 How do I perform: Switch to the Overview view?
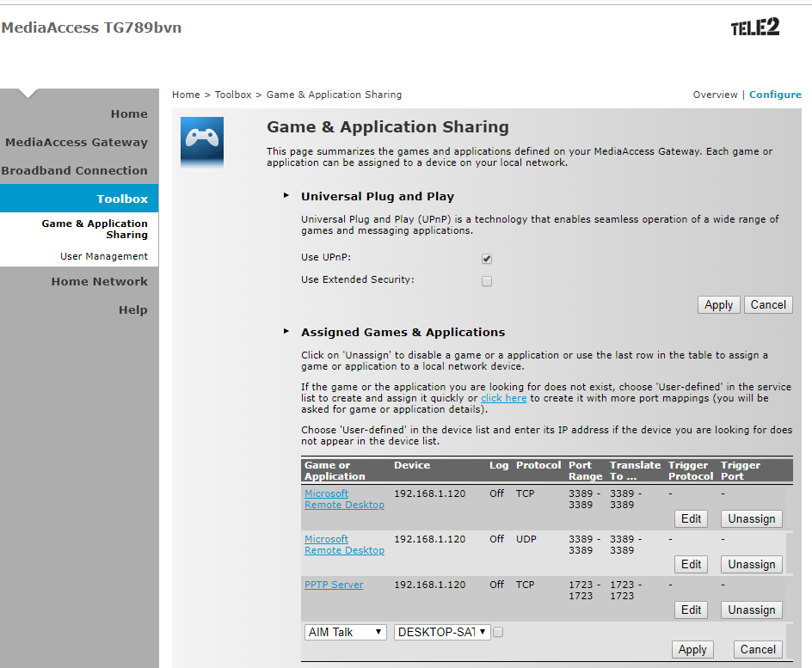715,95
